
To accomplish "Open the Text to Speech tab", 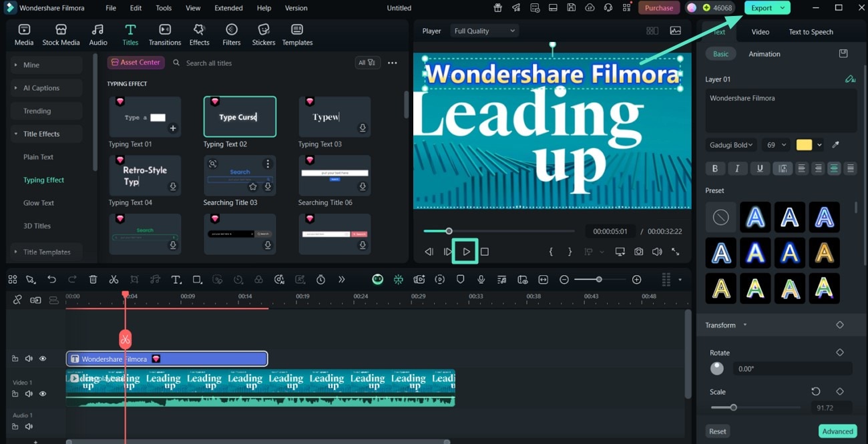I will pos(811,32).
